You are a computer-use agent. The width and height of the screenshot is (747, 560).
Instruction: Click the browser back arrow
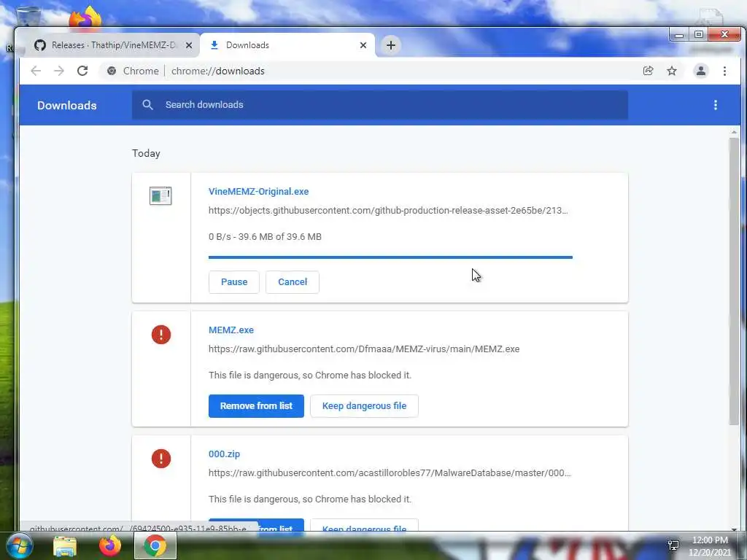click(36, 71)
